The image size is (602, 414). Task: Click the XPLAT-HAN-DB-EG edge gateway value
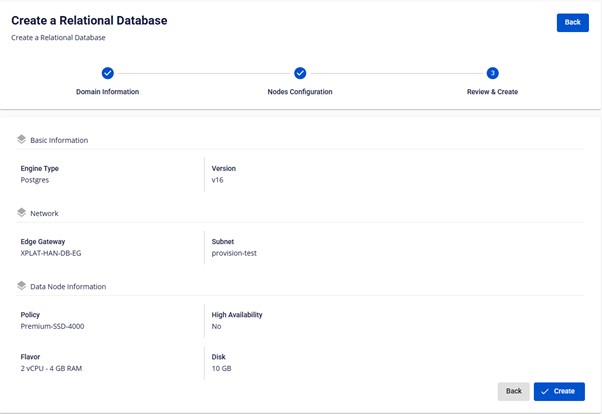pos(51,253)
